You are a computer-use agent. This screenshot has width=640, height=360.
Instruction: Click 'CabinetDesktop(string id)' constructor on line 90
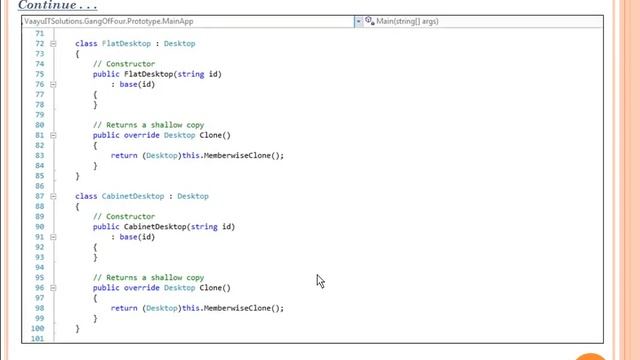coord(180,227)
